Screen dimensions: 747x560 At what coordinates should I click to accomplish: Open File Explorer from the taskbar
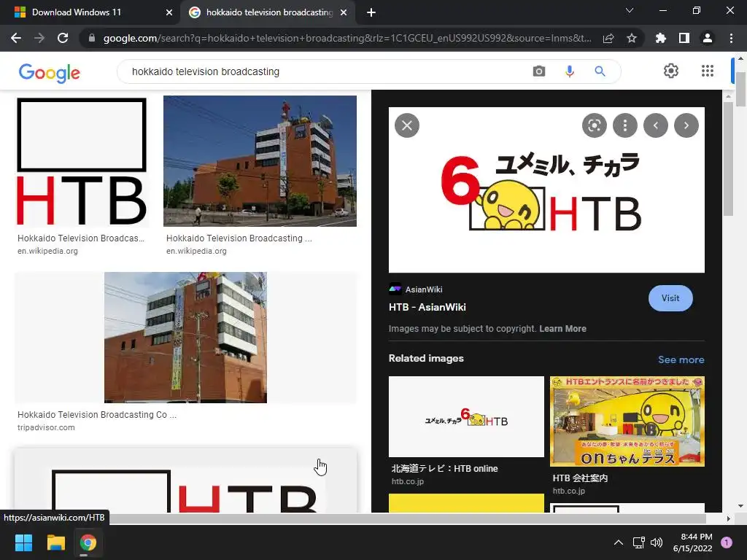55,542
